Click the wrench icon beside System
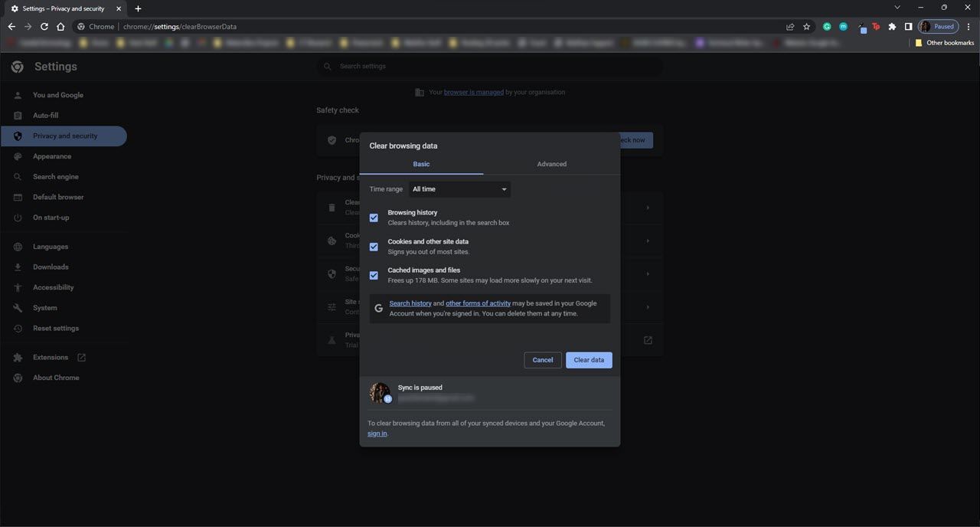This screenshot has width=980, height=527. [18, 308]
